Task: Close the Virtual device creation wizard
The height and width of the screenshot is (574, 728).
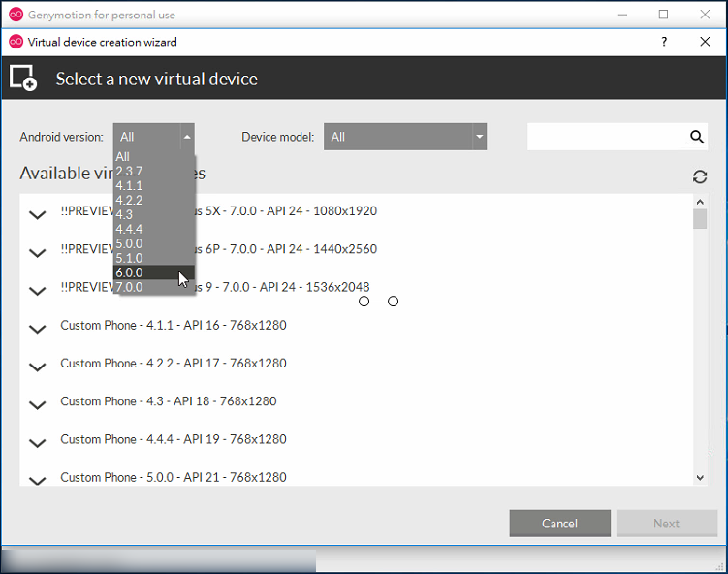Action: 705,42
